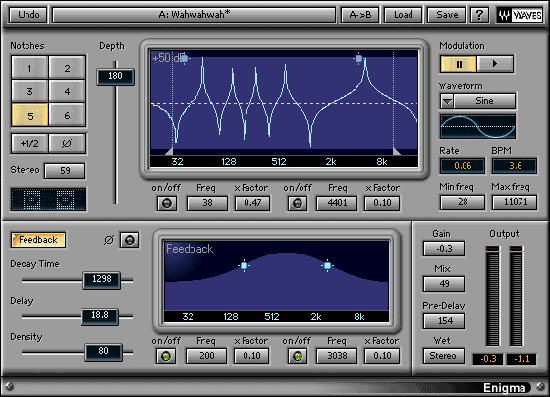The width and height of the screenshot is (550, 397).
Task: Click the Decay Time slider handle 1298
Action: click(x=102, y=280)
